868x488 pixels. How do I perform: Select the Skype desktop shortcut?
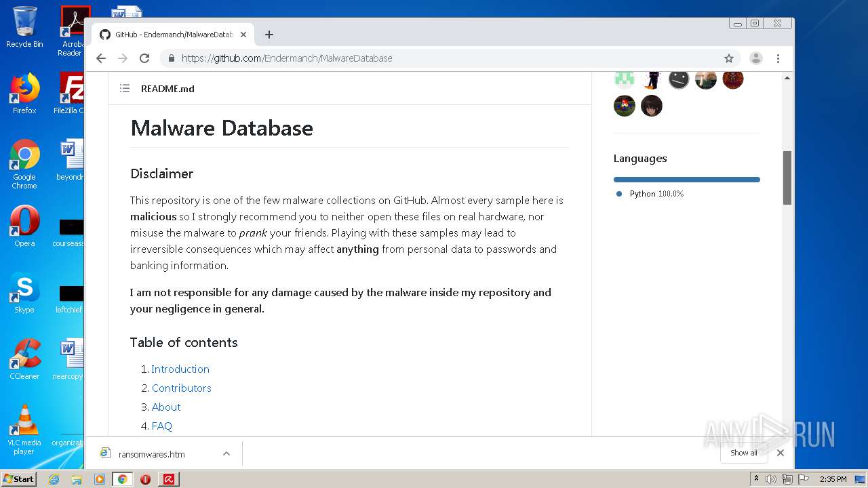coord(24,293)
